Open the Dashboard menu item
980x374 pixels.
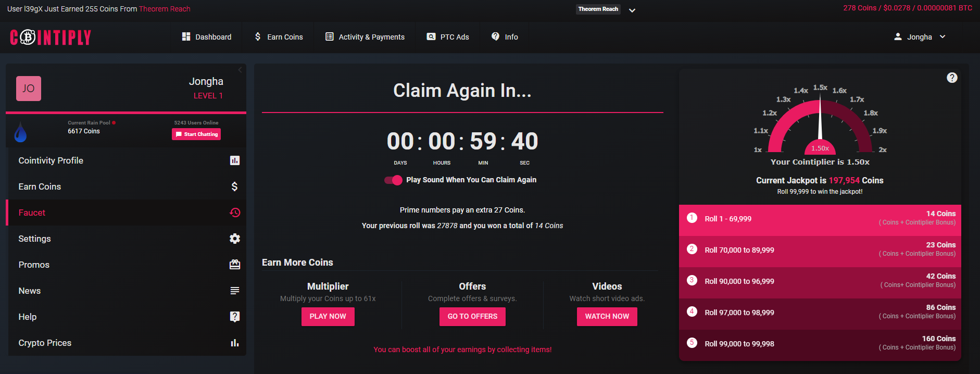coord(207,37)
